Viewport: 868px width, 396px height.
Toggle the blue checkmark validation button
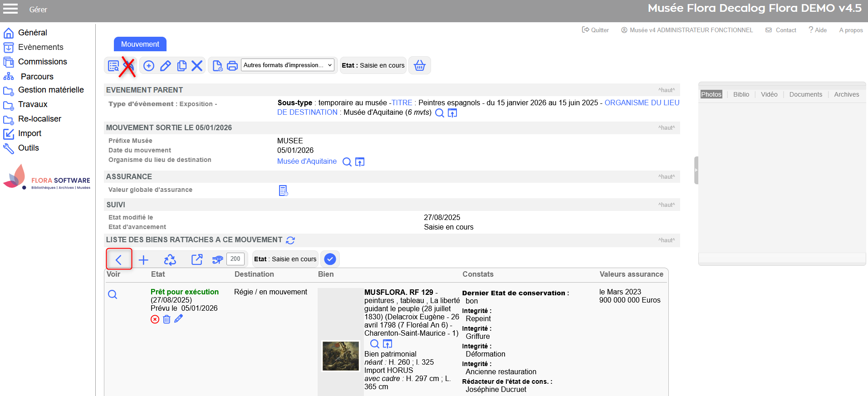coord(330,259)
